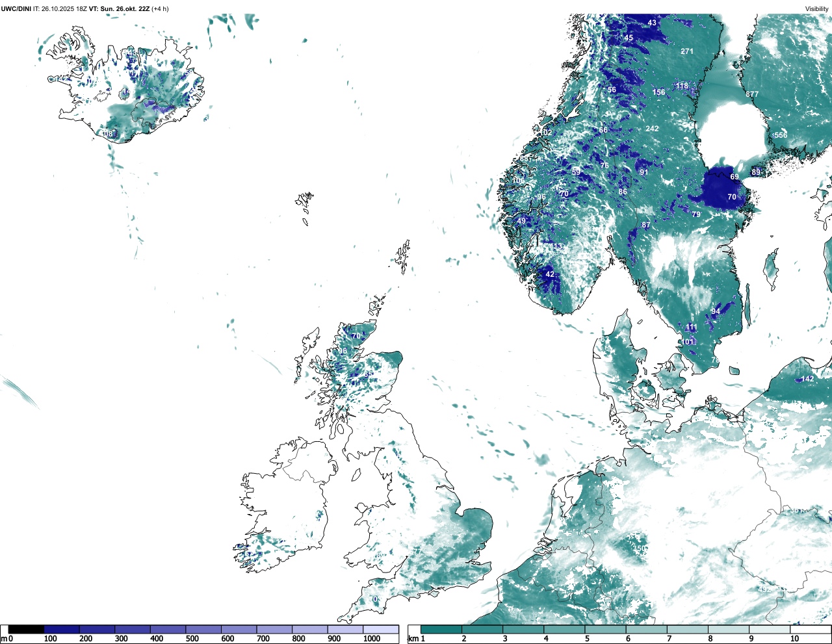Viewport: 832px width, 644px height.
Task: Click the '118' visibility value on the map
Action: pos(682,86)
